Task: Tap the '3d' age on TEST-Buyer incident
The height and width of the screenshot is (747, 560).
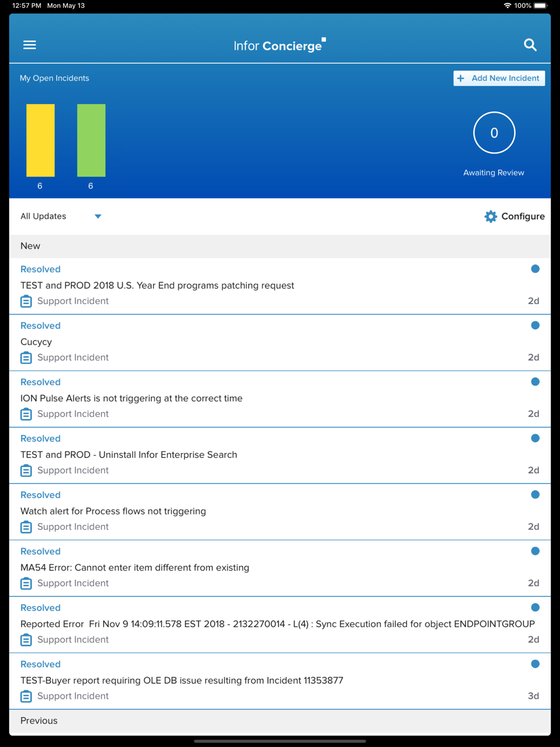Action: 534,697
